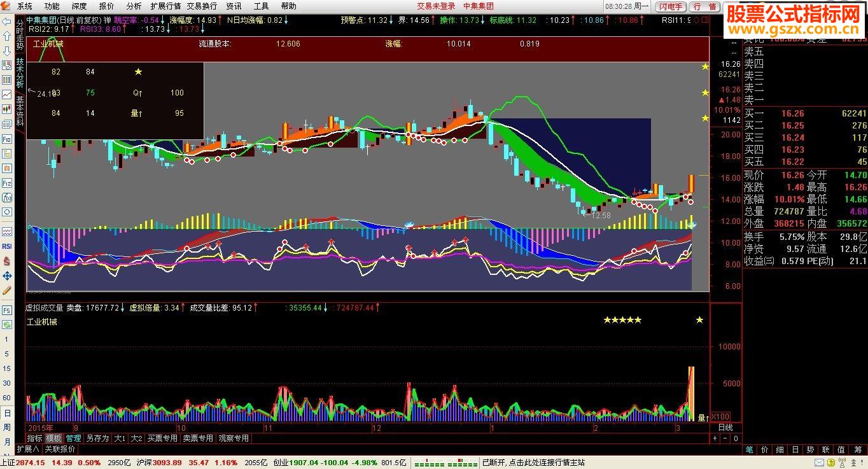Select 15 minute period in sidebar
The image size is (868, 469).
(x=6, y=368)
